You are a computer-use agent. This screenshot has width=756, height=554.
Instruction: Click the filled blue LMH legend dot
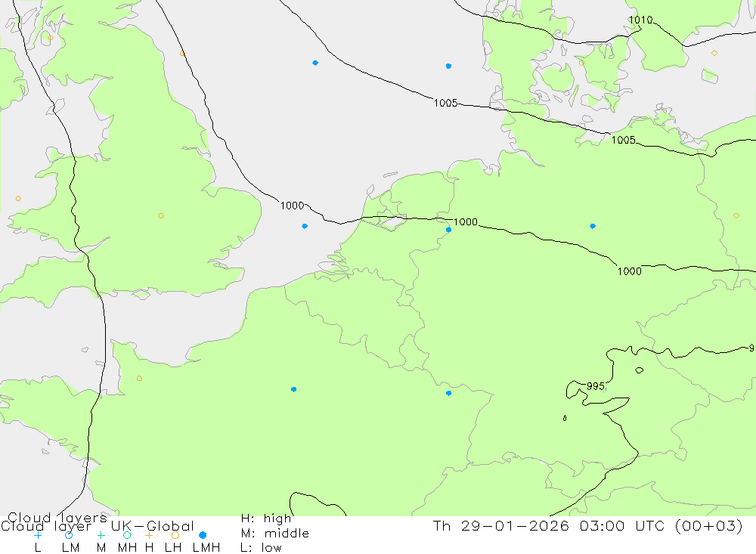click(203, 535)
